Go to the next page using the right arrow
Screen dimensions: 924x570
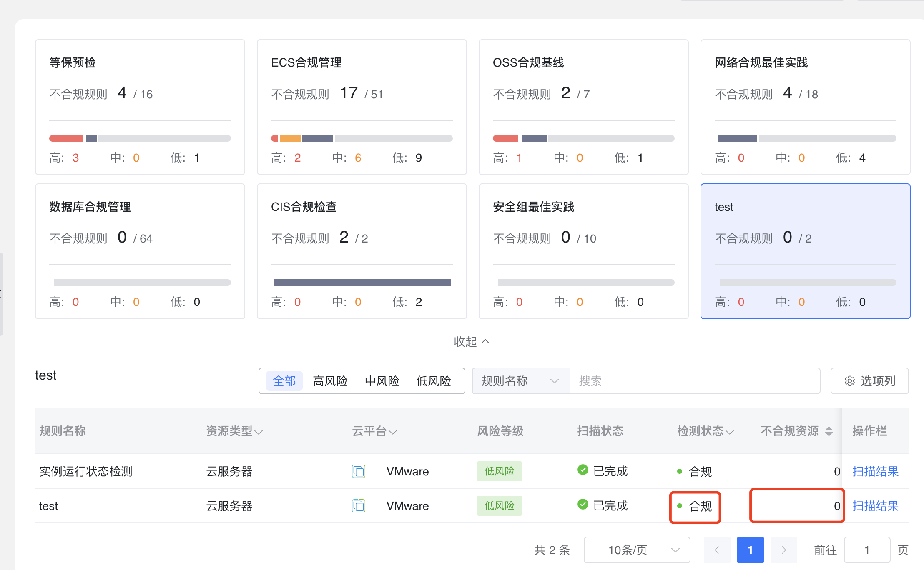(x=783, y=550)
